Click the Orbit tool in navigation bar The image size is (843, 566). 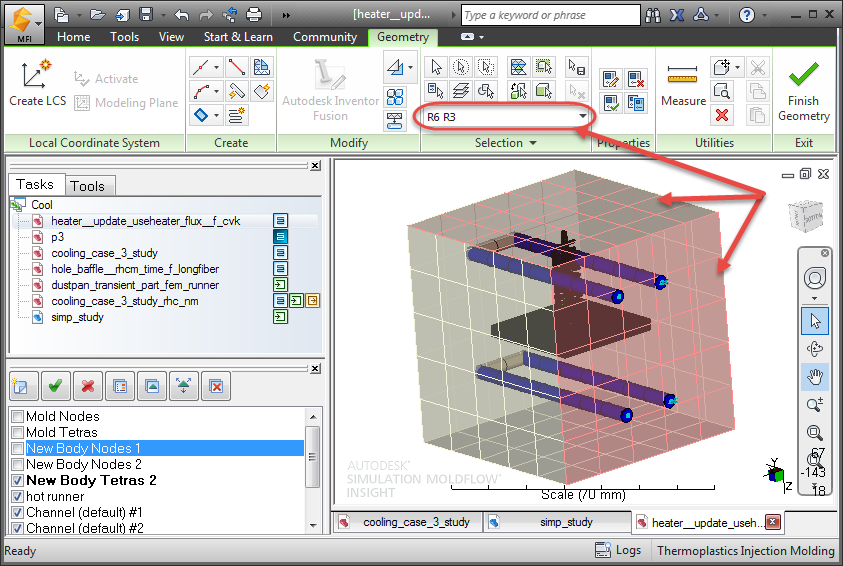815,348
